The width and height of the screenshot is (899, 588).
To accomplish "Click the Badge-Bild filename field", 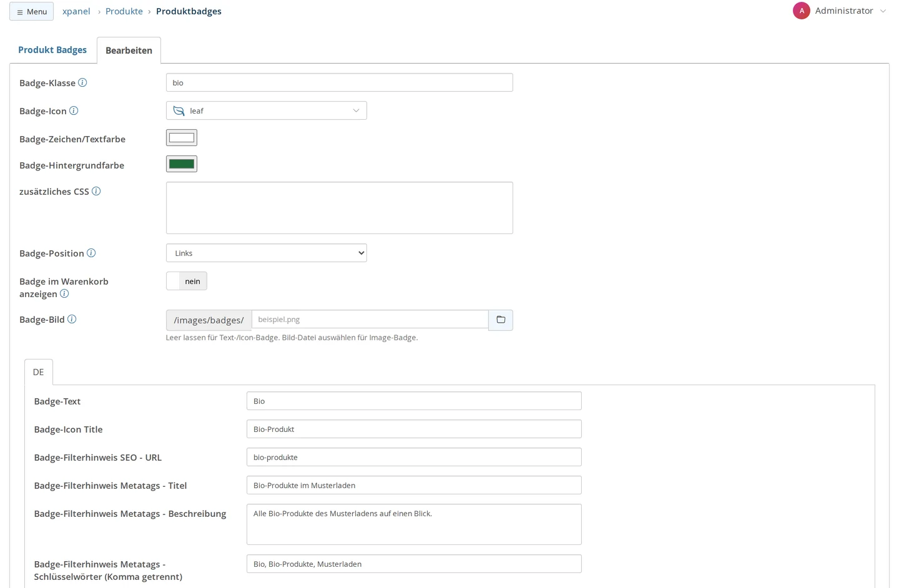I will (370, 320).
